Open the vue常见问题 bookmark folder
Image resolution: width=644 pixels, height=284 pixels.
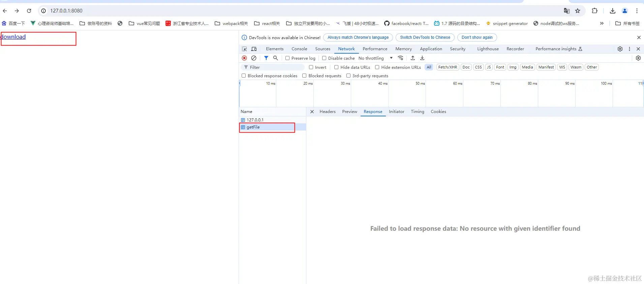[145, 23]
